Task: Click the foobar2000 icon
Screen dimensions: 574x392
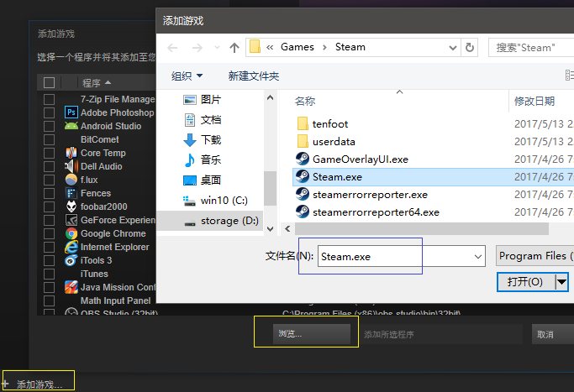Action: point(71,206)
